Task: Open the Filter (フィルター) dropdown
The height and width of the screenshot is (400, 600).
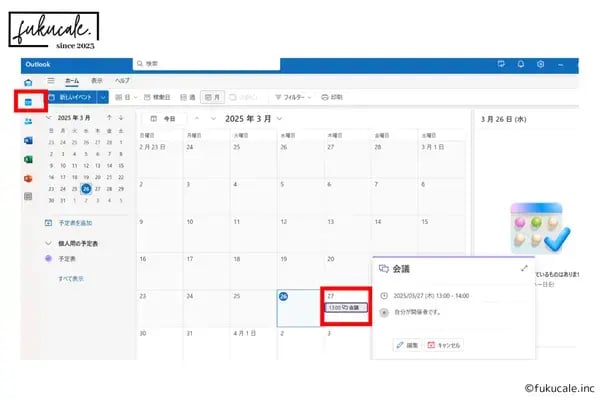Action: point(293,97)
